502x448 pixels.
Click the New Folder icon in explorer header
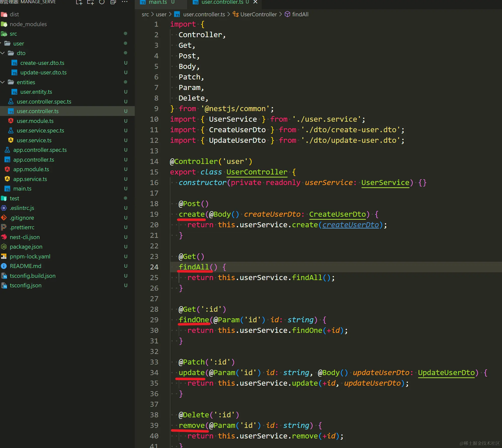coord(90,2)
